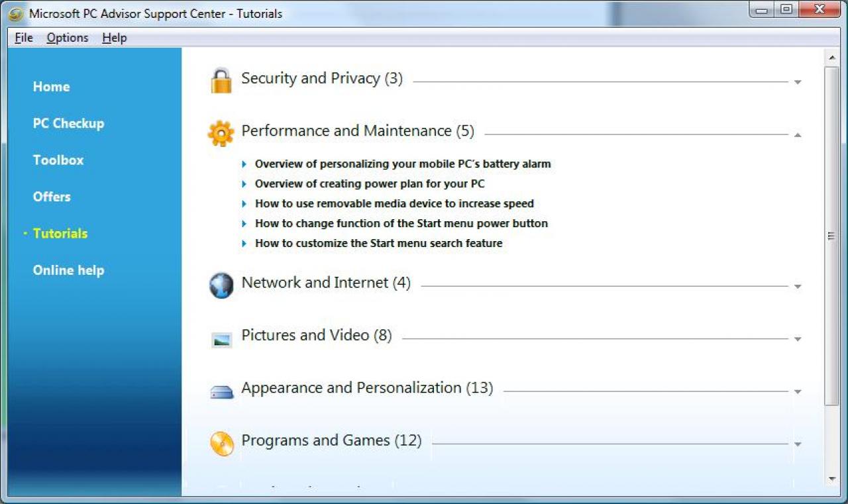Open customize Start menu search feature tutorial
This screenshot has height=504, width=848.
tap(378, 243)
